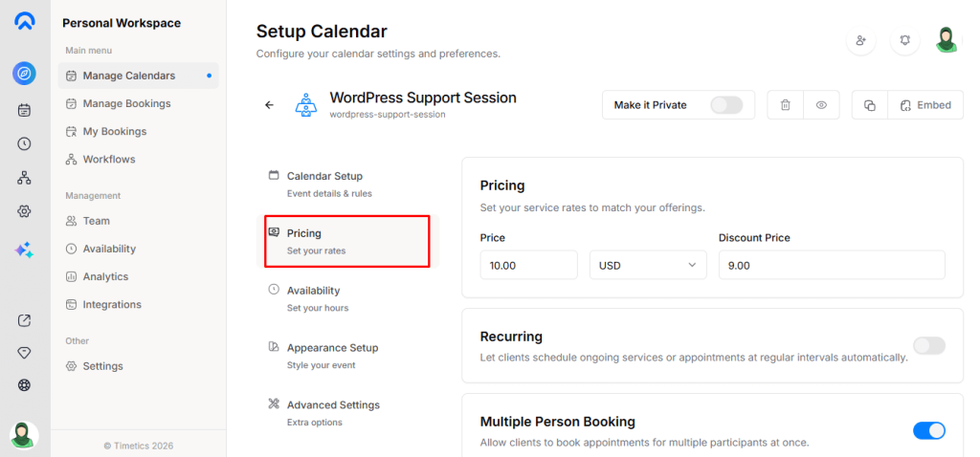
Task: Click the clock icon in left rail
Action: pos(25,143)
